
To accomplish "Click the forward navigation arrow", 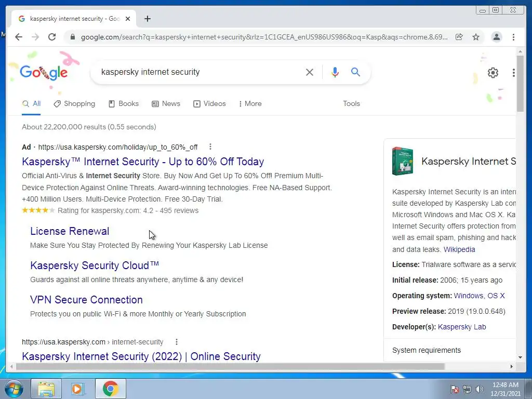I will tap(35, 37).
